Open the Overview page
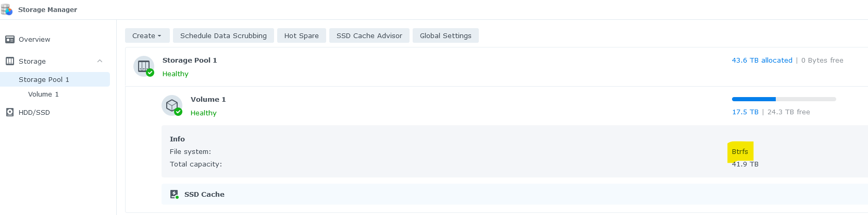 34,40
